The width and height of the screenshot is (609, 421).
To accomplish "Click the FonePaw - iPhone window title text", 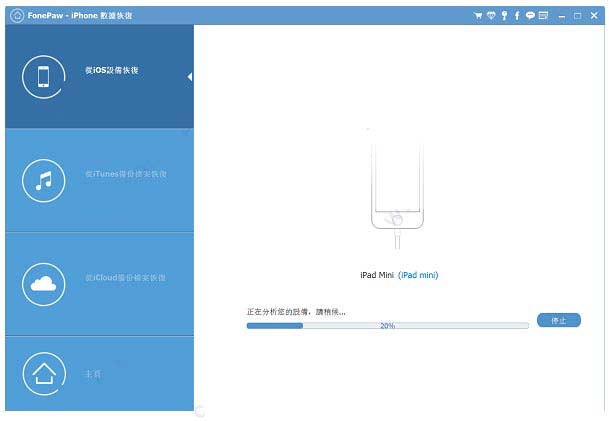I will pos(80,16).
